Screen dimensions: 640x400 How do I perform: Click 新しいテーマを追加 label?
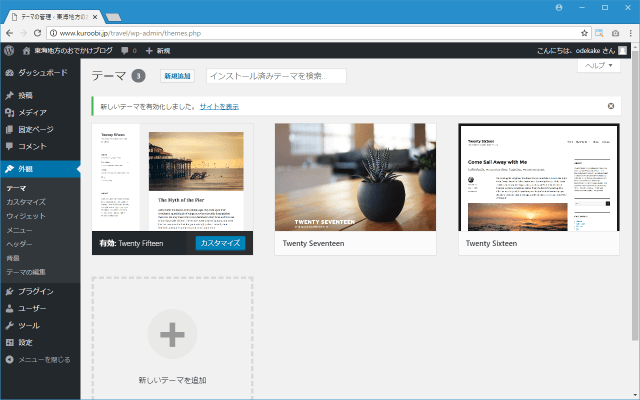point(172,380)
